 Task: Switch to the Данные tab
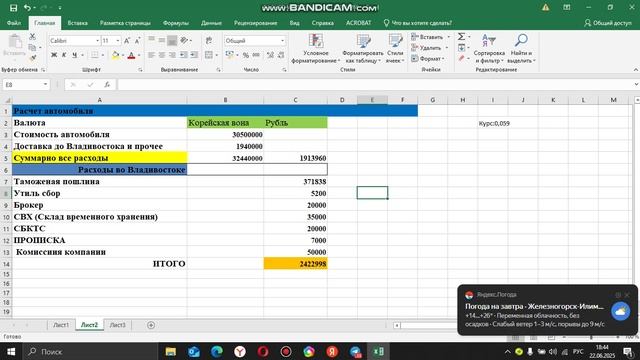click(x=211, y=23)
